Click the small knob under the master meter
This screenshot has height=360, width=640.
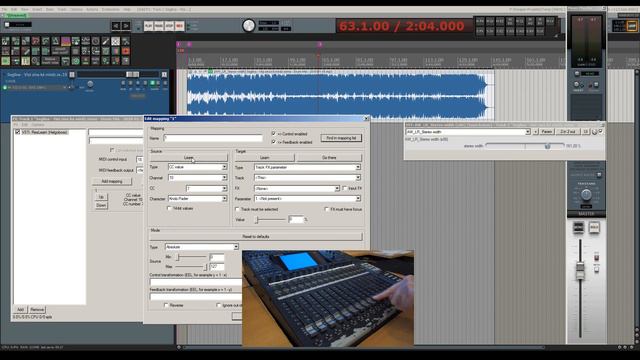pos(577,73)
